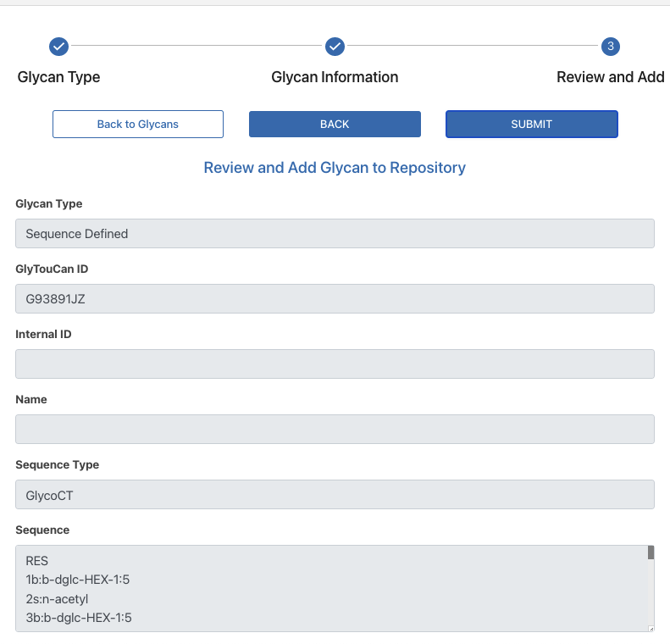670x644 pixels.
Task: Click the GlyTouCan ID field label
Action: click(52, 269)
